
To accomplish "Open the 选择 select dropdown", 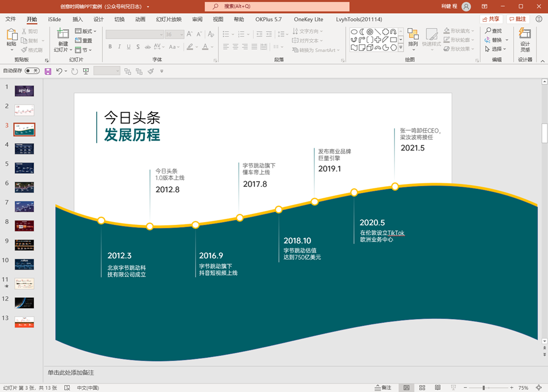I will tap(495, 49).
